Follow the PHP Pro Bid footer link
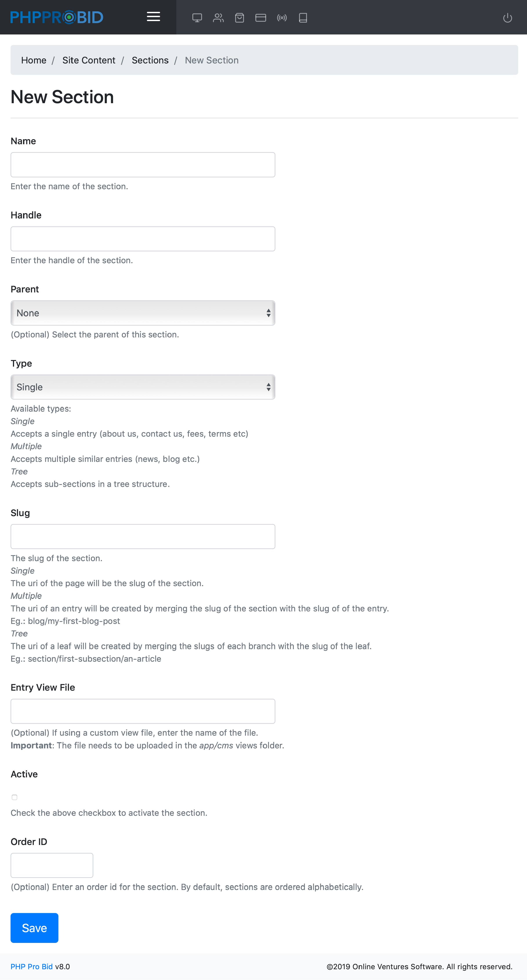 32,966
